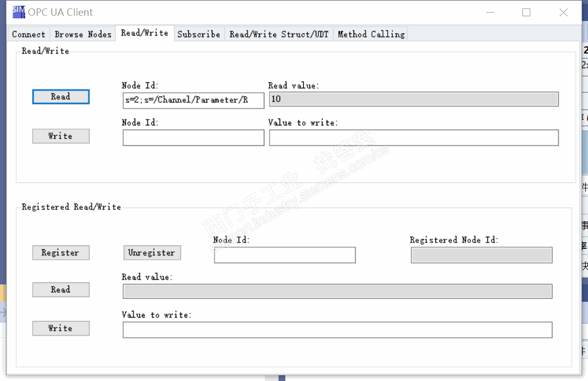
Task: Minimize the OPC UA Client window
Action: (x=490, y=13)
